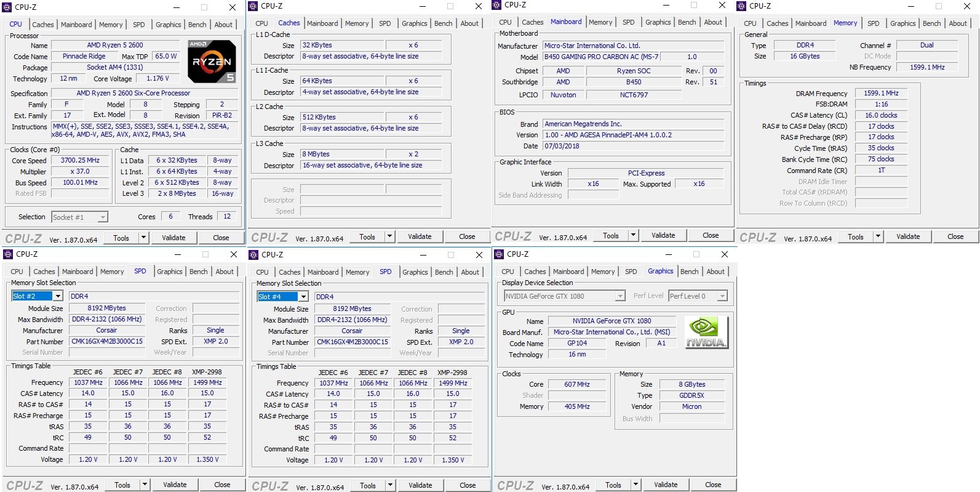Click the 16 GBytes memory size value
Image resolution: width=980 pixels, height=492 pixels.
805,56
